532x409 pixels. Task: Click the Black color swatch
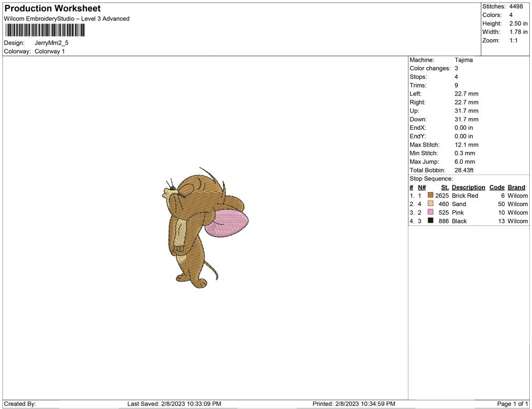click(430, 221)
